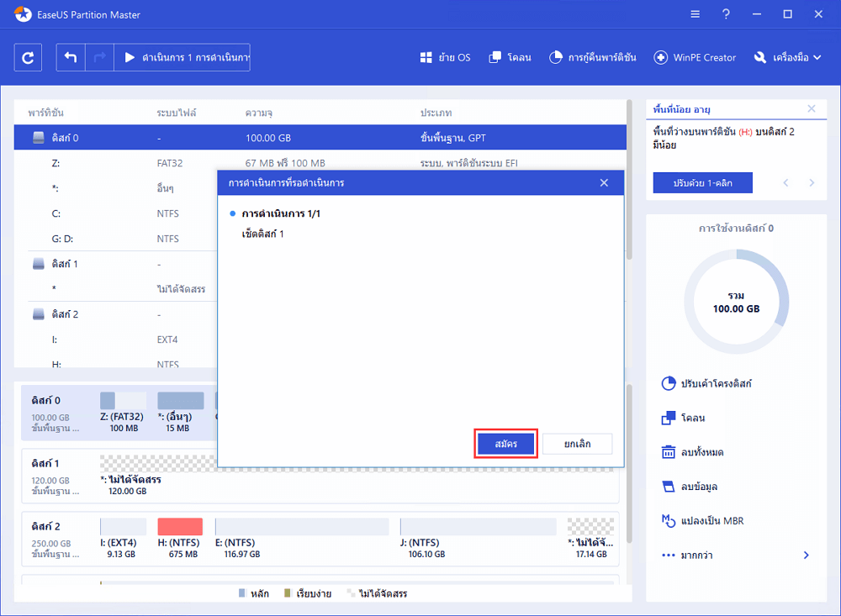Expand the เครื่องมือ tools dropdown
Image resolution: width=841 pixels, height=616 pixels.
[x=787, y=57]
